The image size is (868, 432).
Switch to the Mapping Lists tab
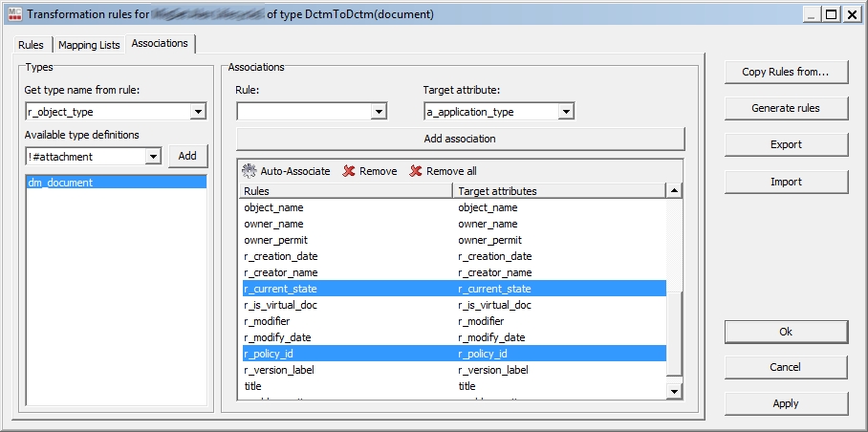click(89, 45)
